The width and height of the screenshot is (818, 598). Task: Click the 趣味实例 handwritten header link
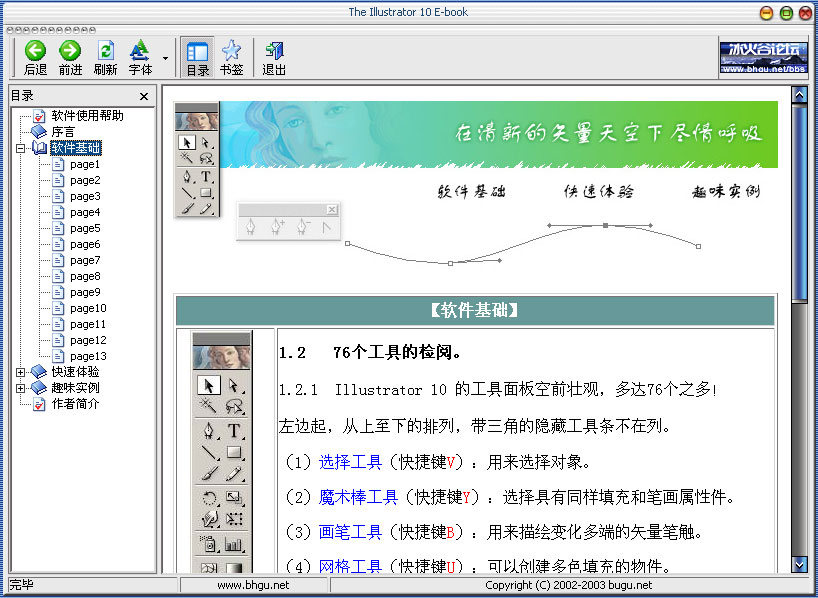(726, 192)
